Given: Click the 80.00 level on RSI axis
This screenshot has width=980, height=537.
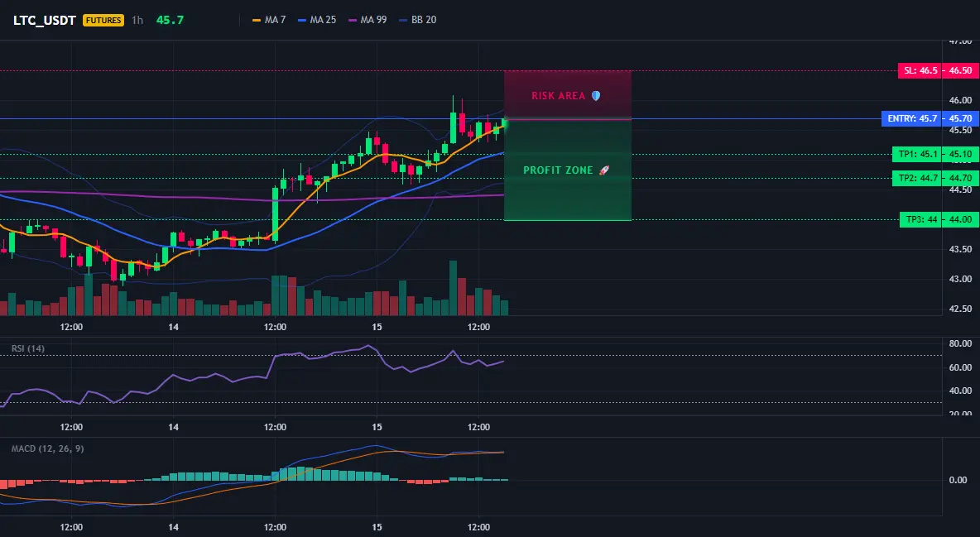Looking at the screenshot, I should [961, 343].
